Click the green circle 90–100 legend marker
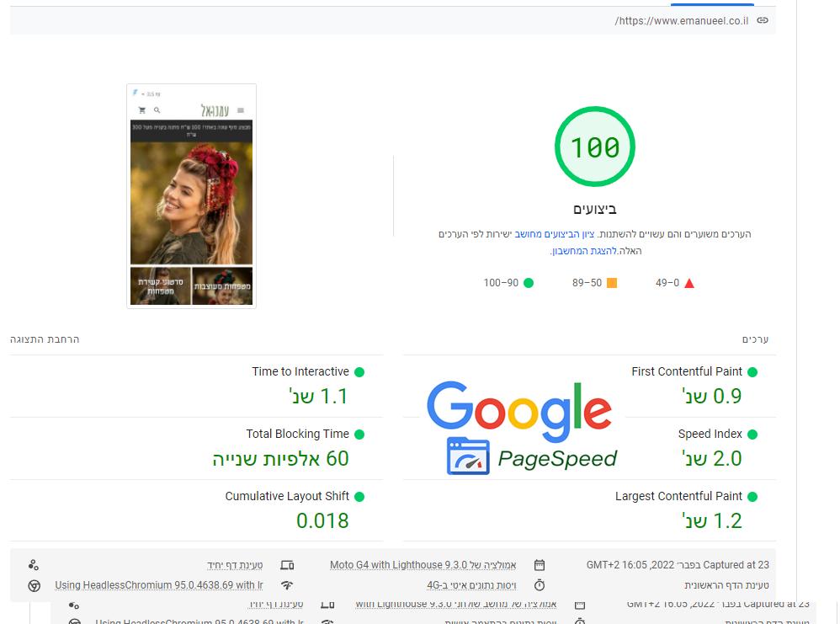 [x=529, y=283]
